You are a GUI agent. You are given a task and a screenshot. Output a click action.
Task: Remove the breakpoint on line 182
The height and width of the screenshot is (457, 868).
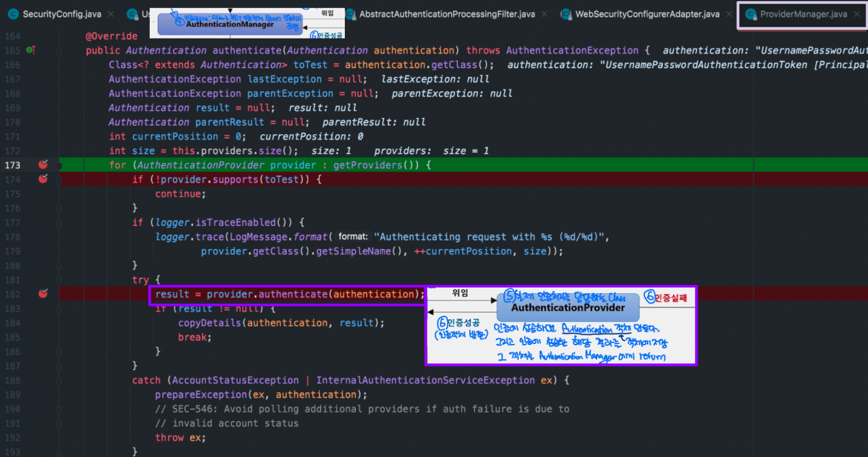click(x=43, y=294)
